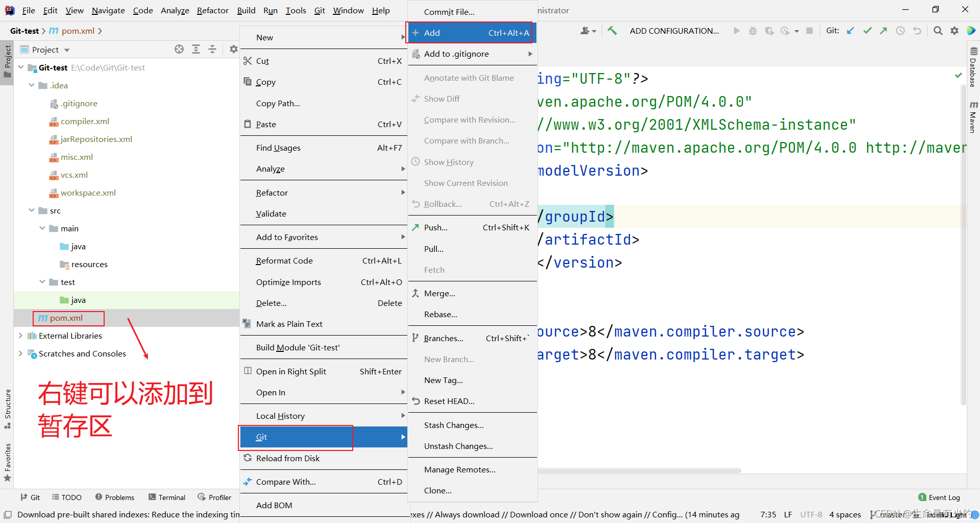Open the Favorites side tool window
This screenshot has height=523, width=980.
(x=8, y=462)
